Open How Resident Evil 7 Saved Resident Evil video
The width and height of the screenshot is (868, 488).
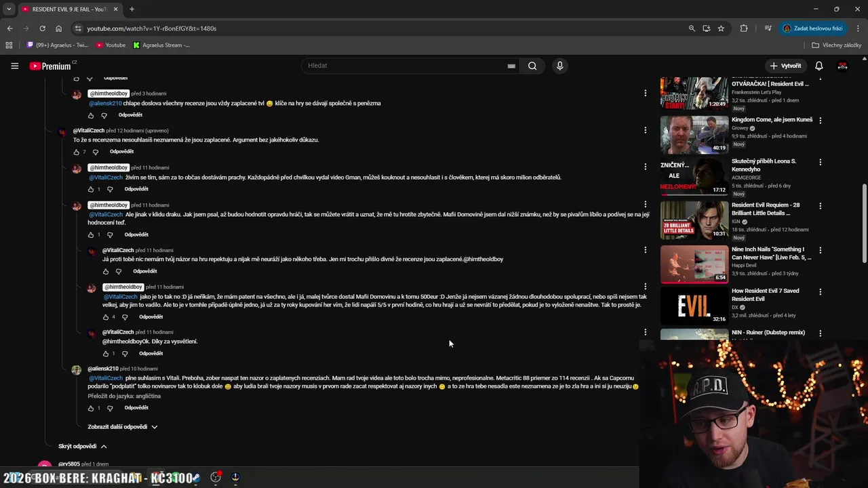pyautogui.click(x=765, y=295)
